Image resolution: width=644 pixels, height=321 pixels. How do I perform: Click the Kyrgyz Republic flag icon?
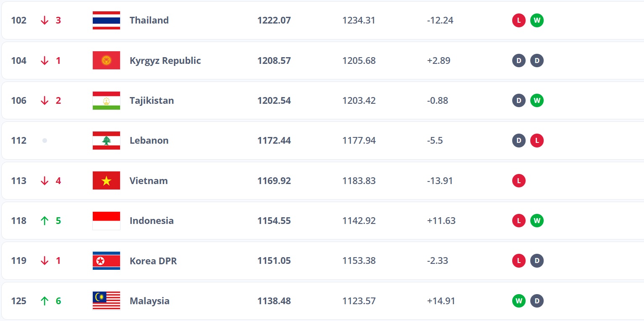106,61
